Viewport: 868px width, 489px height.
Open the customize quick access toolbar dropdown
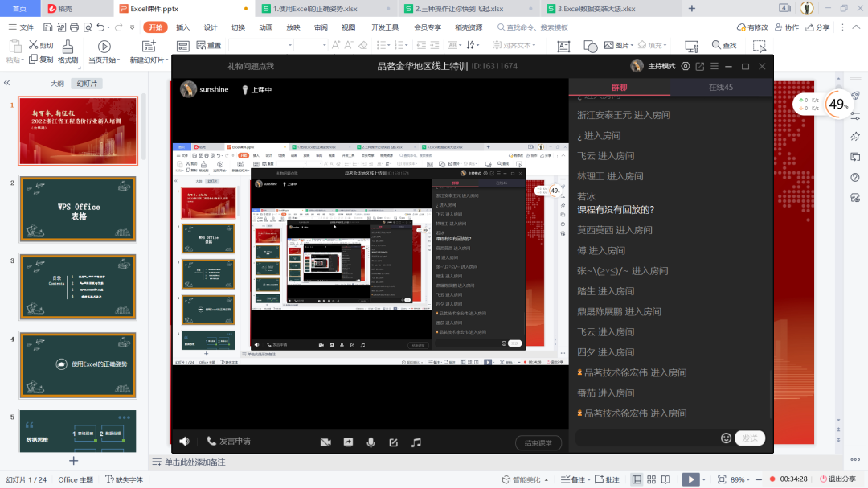[133, 27]
